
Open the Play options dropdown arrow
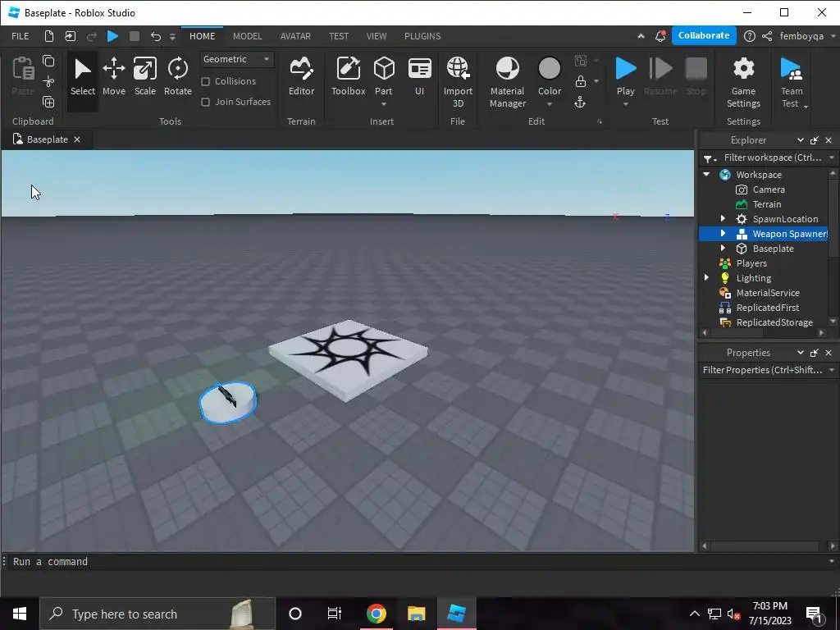pos(626,104)
